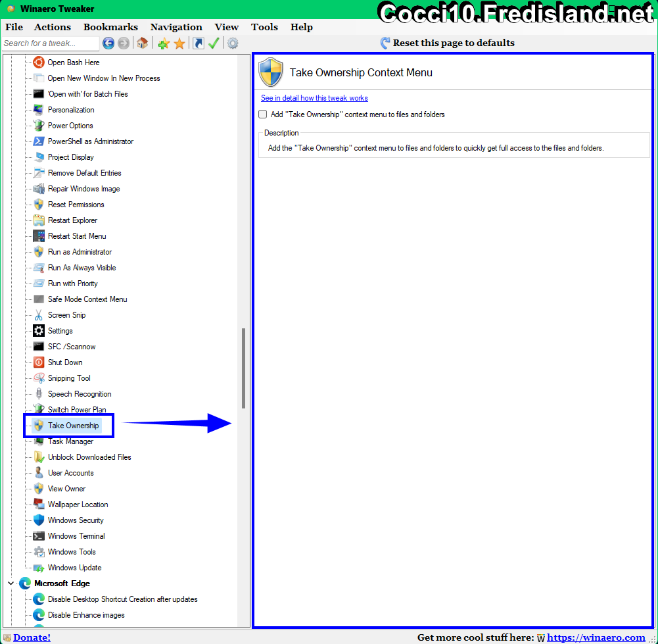Click the Windows Tools gear icon

click(x=39, y=552)
